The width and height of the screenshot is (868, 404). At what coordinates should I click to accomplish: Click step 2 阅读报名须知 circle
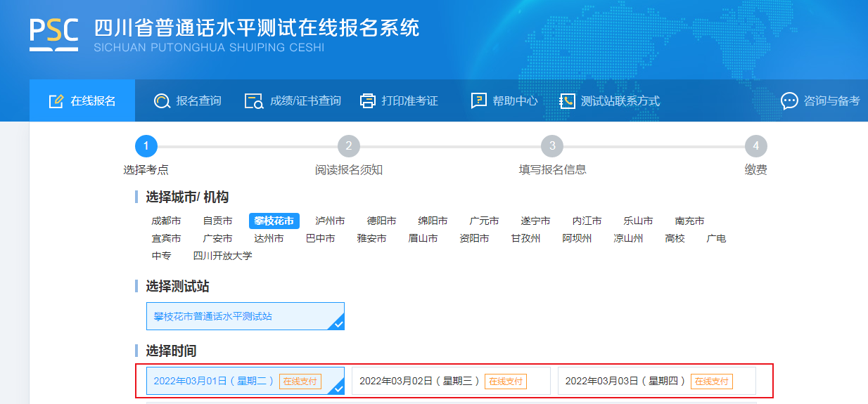point(348,146)
